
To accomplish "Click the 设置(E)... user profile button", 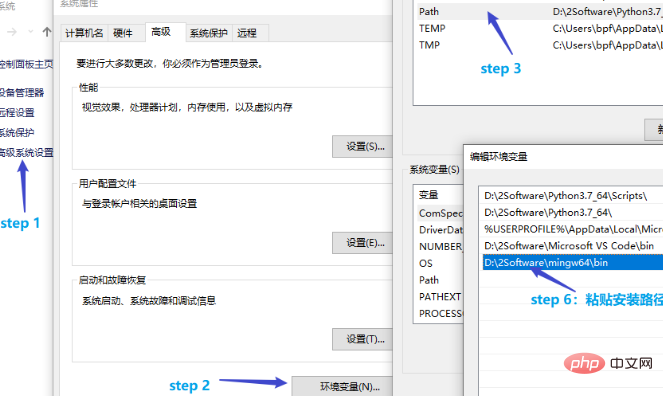I will click(x=362, y=243).
